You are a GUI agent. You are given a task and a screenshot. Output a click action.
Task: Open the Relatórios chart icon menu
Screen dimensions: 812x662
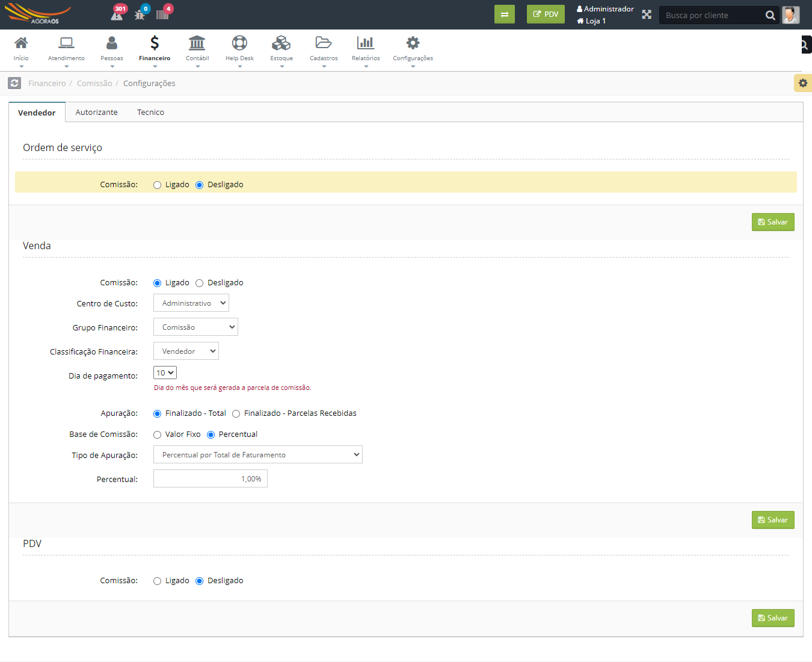pyautogui.click(x=366, y=43)
